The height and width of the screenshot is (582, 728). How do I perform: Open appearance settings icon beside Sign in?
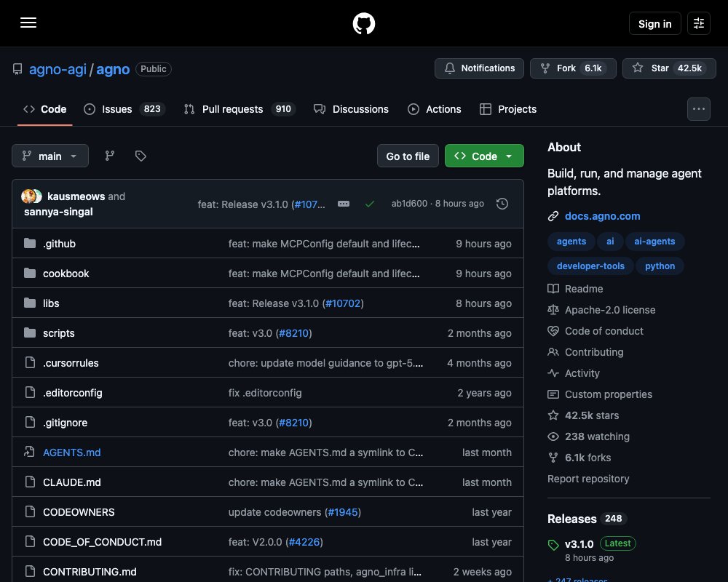pyautogui.click(x=698, y=23)
